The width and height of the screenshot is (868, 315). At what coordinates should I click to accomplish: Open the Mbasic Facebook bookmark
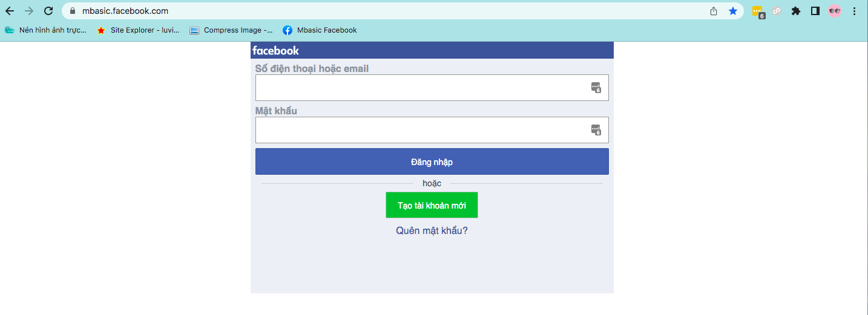320,30
